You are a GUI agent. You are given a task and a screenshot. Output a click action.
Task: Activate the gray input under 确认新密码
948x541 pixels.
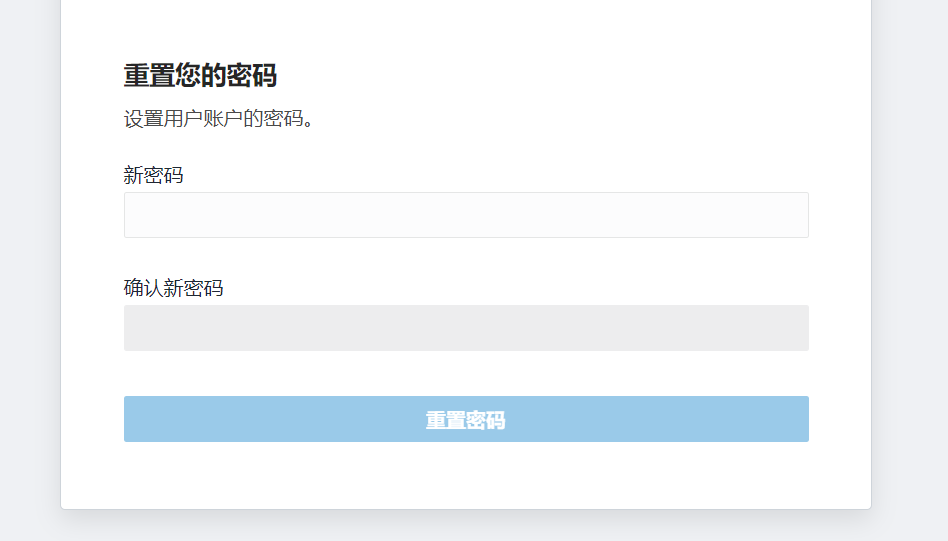pos(466,328)
